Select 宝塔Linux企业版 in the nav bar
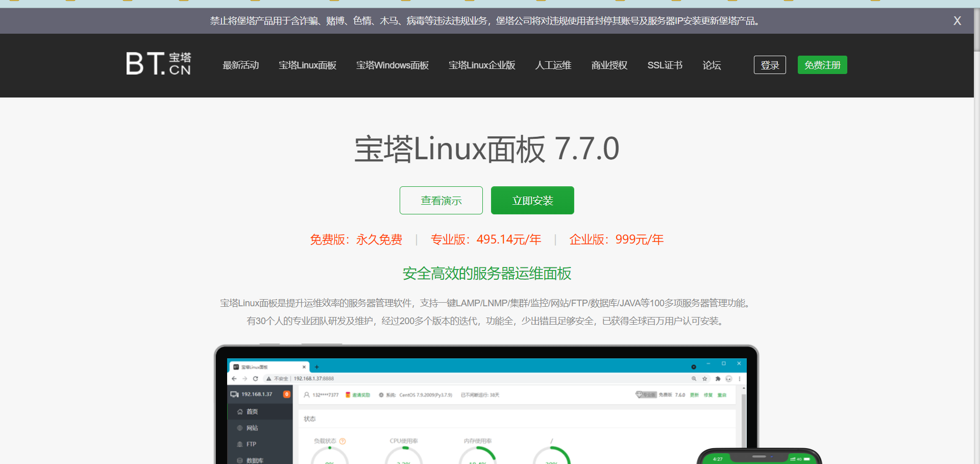The image size is (980, 464). (x=482, y=65)
